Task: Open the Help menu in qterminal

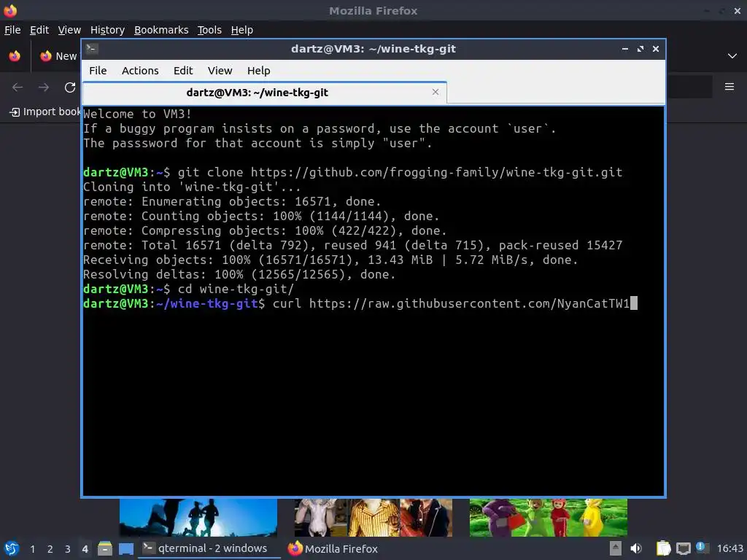Action: tap(259, 71)
